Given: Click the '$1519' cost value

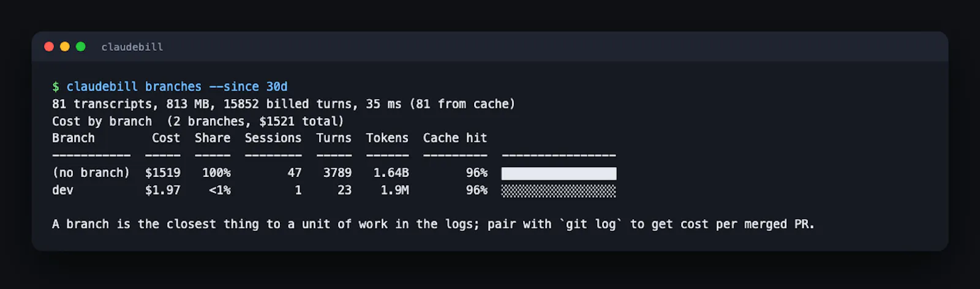Looking at the screenshot, I should coord(163,173).
